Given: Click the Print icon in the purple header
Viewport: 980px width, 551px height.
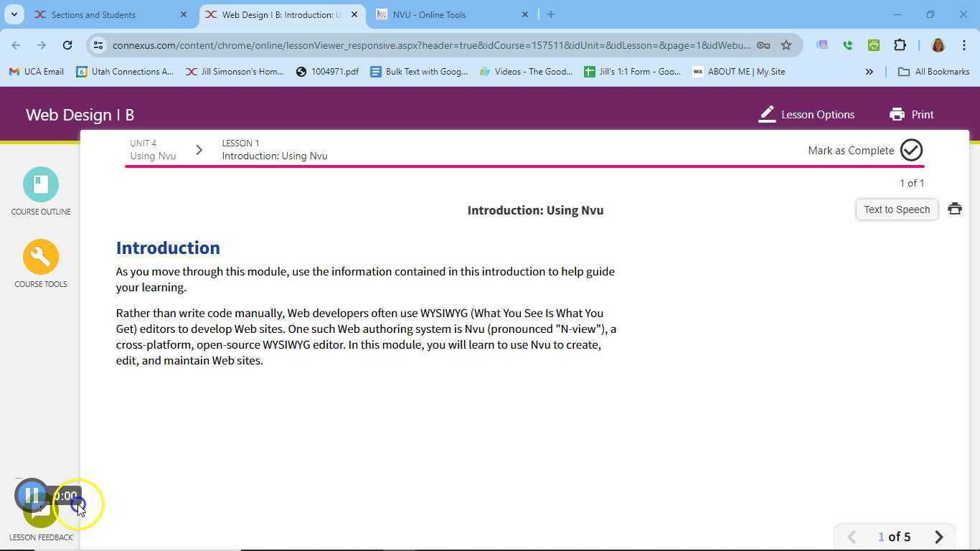Looking at the screenshot, I should 897,114.
